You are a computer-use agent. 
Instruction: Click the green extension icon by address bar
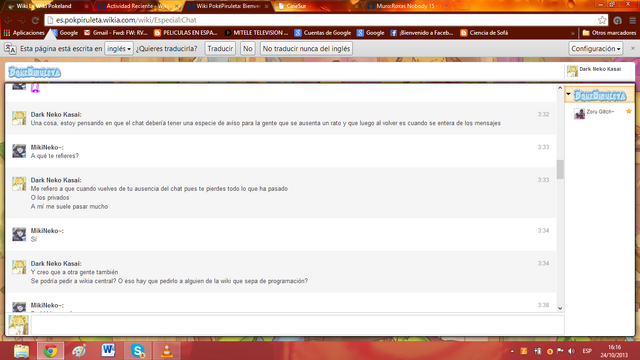coord(618,20)
